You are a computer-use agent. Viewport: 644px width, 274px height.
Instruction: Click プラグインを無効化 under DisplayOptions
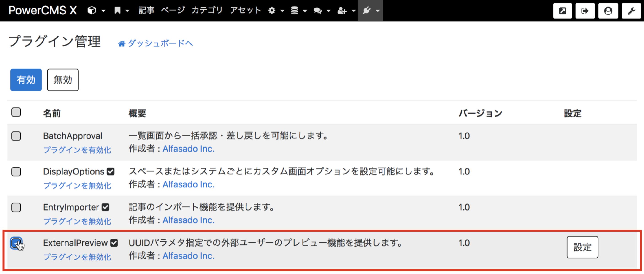[77, 185]
